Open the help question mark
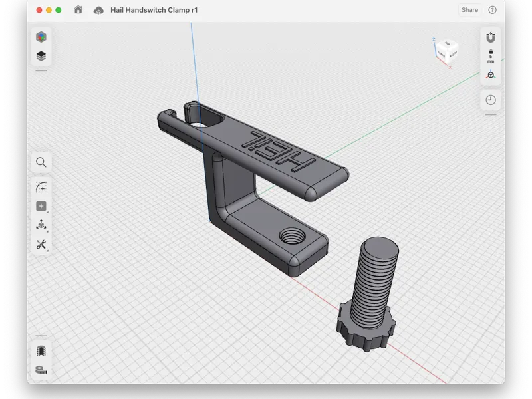The image size is (532, 399). pos(492,10)
